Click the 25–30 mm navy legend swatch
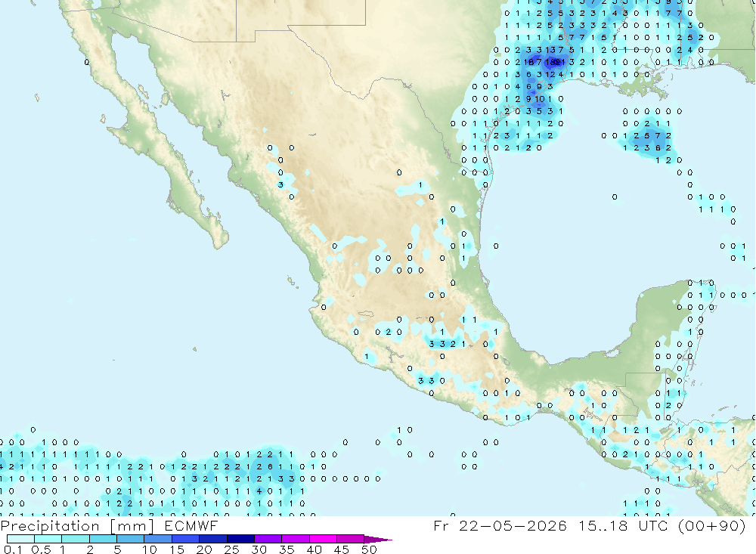756x554 pixels. tap(240, 539)
